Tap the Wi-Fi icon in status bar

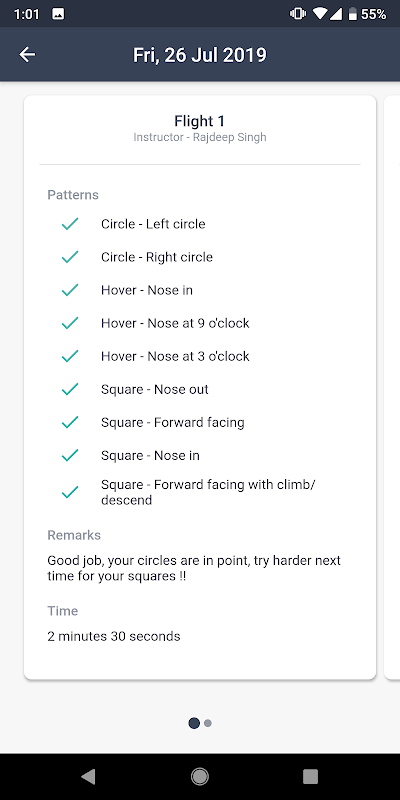coord(319,14)
